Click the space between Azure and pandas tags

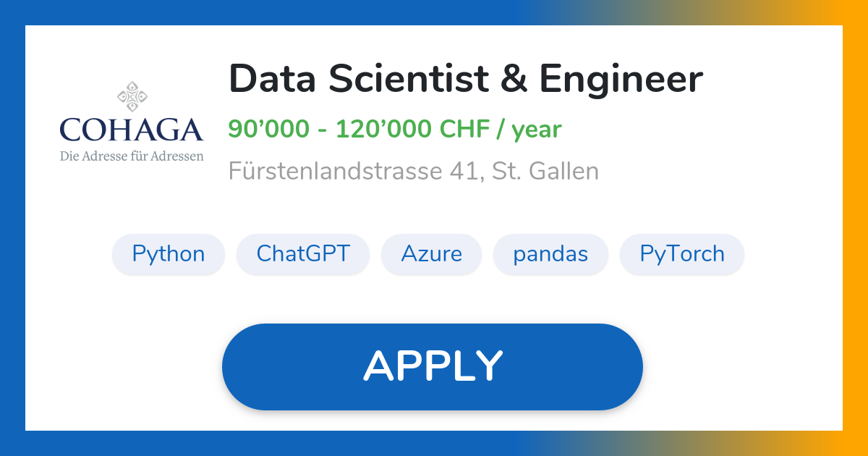coord(488,254)
